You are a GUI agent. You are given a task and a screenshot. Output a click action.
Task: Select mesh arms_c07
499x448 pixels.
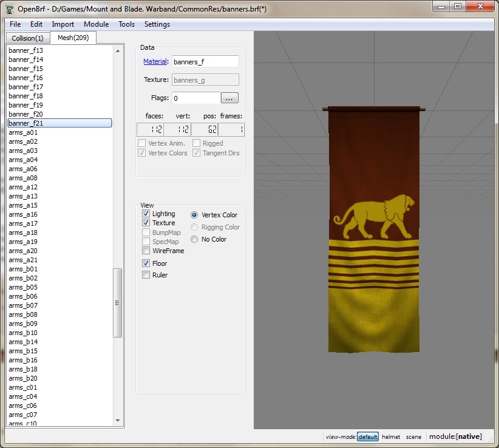(60, 415)
